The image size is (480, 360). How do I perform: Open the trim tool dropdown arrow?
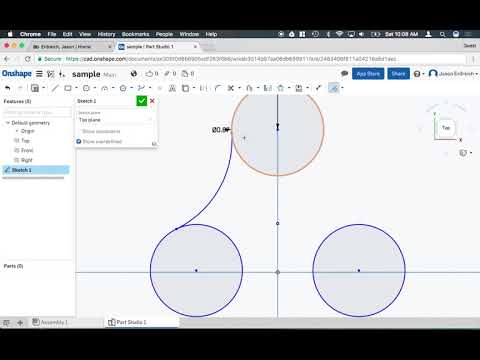coord(239,88)
